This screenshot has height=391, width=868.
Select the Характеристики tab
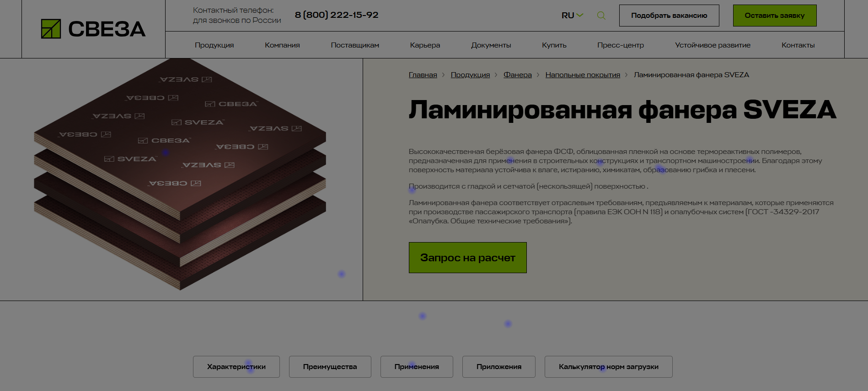point(236,367)
